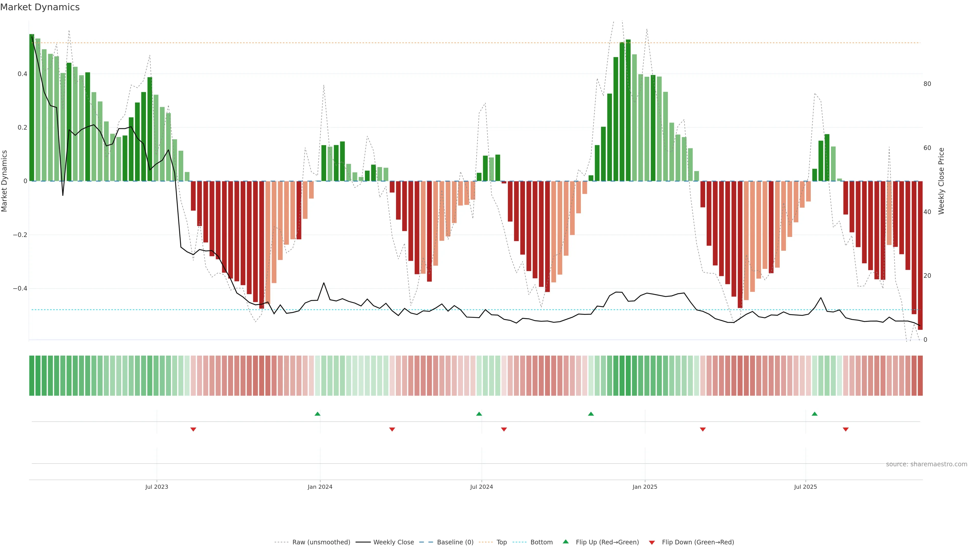This screenshot has height=551, width=980.
Task: Click the red Flip Down marker just after Jul 2024
Action: [504, 429]
